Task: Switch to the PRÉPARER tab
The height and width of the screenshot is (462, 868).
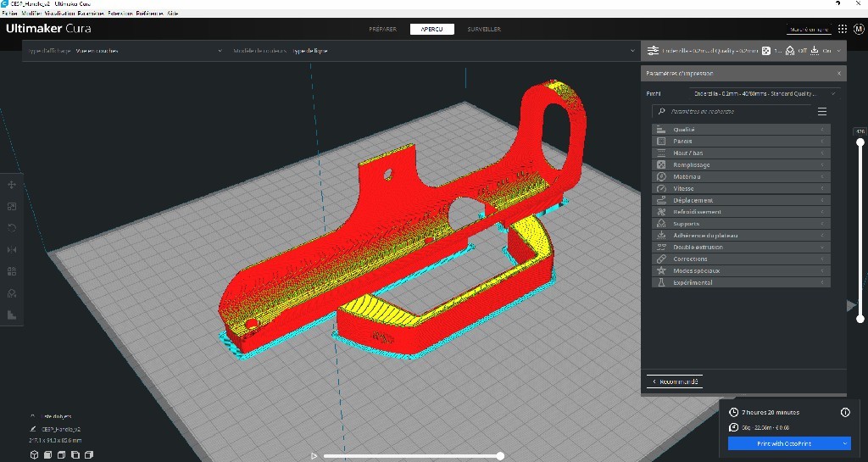Action: pos(383,29)
